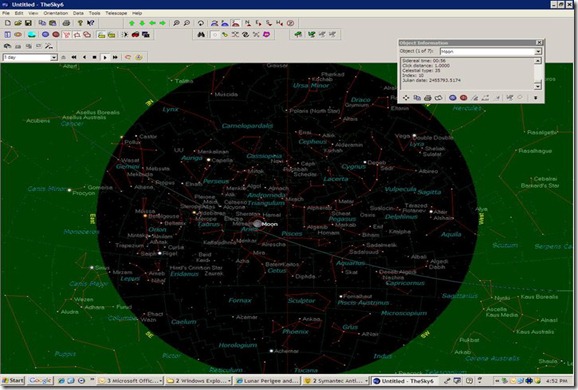The height and width of the screenshot is (390, 578).
Task: Toggle the depressed horizon-view mode button
Action: 236,23
